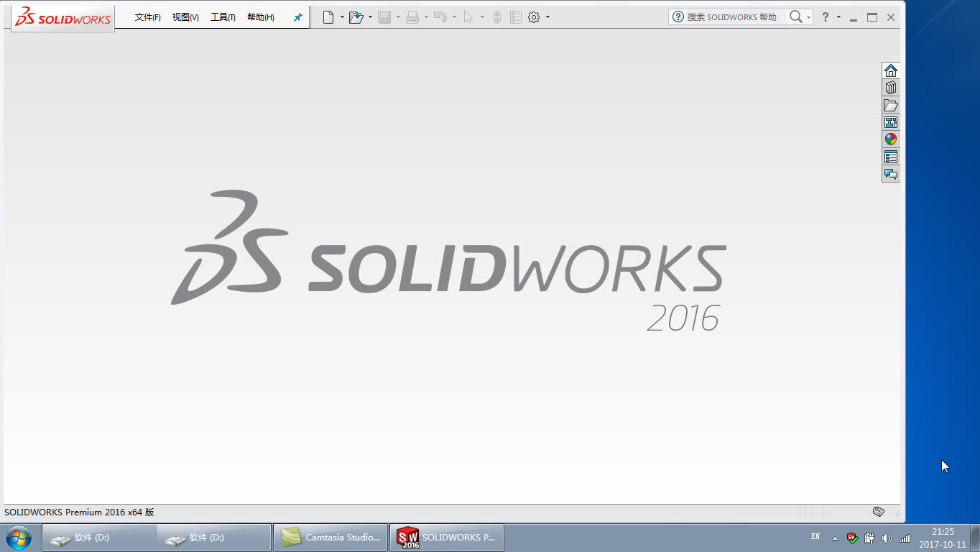Pin the menu bar with pushpin icon

pos(297,17)
